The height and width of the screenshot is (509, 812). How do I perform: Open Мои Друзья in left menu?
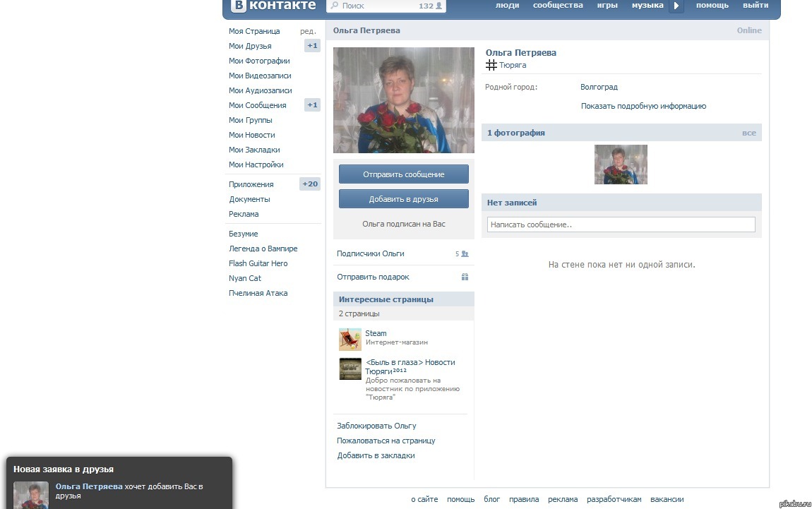click(x=250, y=46)
